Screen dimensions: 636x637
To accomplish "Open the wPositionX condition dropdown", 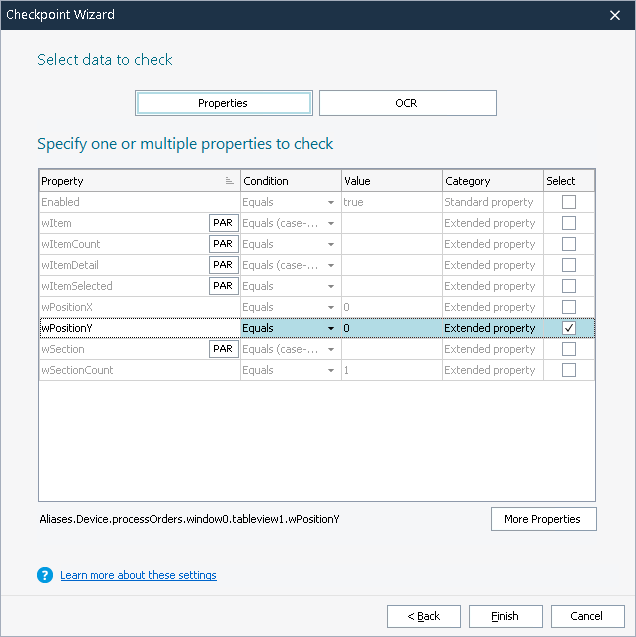I will coord(330,307).
